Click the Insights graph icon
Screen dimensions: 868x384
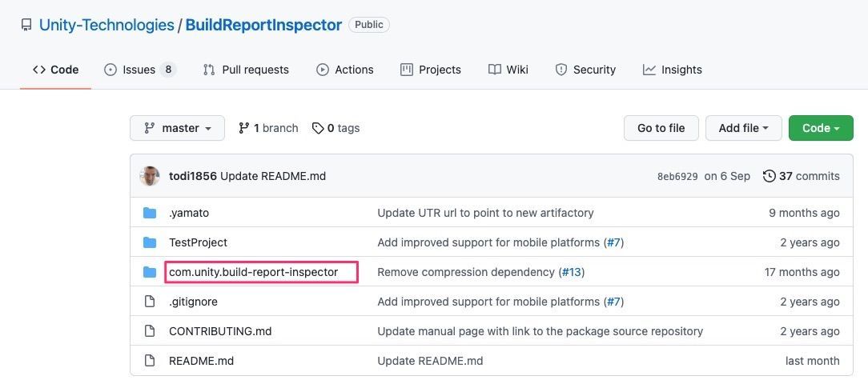(x=649, y=70)
